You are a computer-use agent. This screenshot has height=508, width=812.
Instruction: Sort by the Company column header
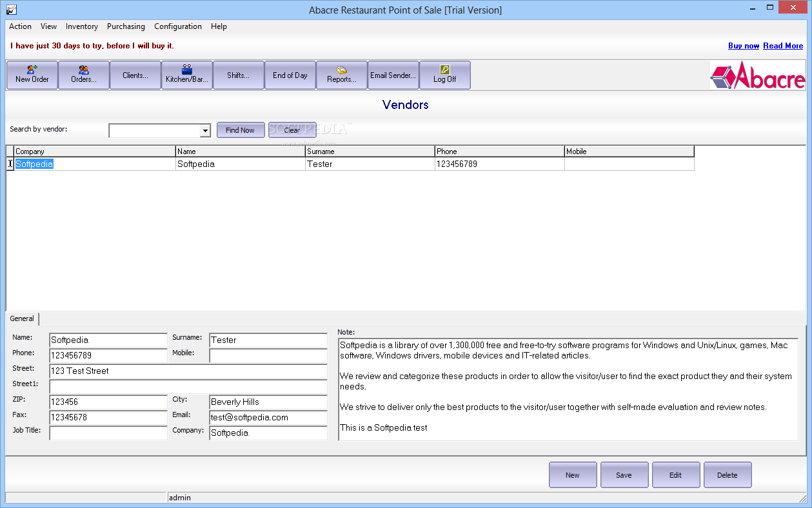[95, 151]
